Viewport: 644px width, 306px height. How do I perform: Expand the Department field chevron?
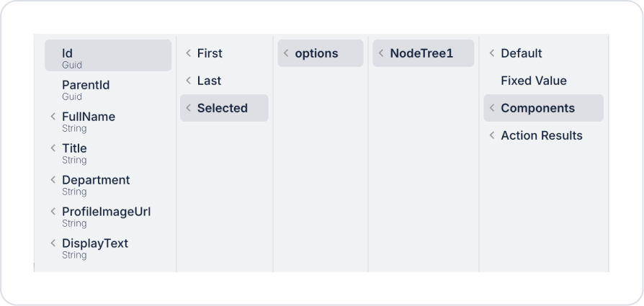(53, 180)
